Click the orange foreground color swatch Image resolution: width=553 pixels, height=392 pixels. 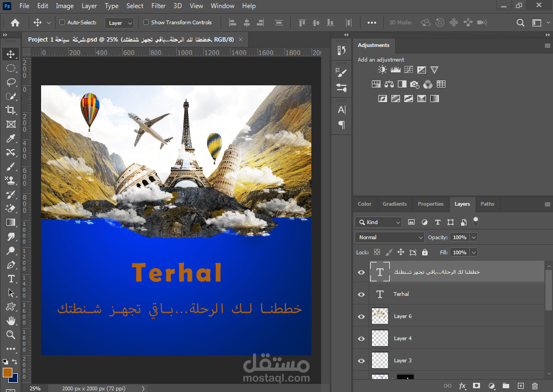point(8,373)
